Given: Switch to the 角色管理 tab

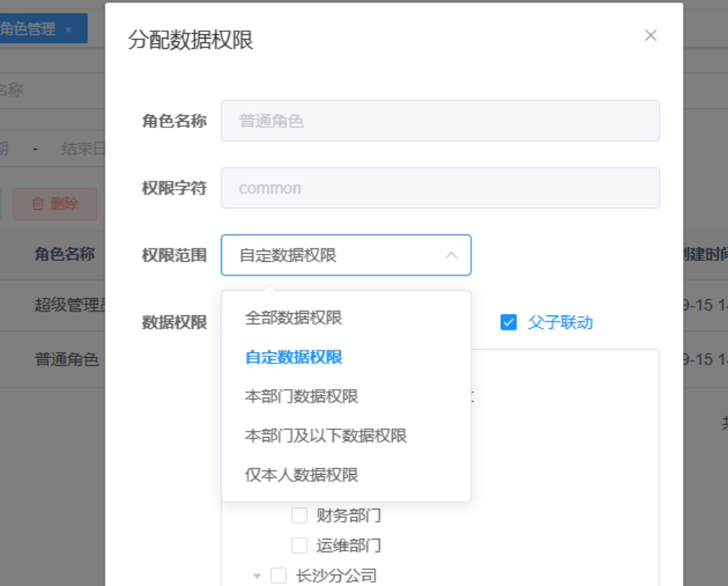Looking at the screenshot, I should (28, 29).
